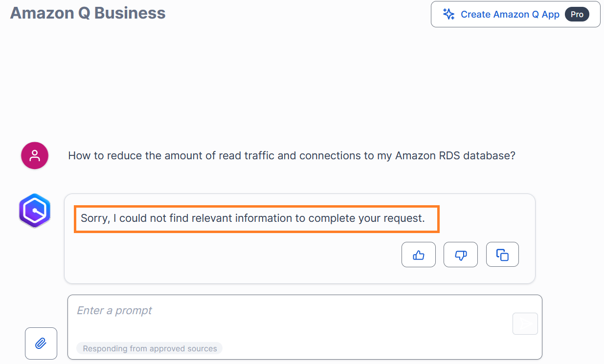This screenshot has width=604, height=364.
Task: Click the Responding from approved sources tag
Action: 150,348
